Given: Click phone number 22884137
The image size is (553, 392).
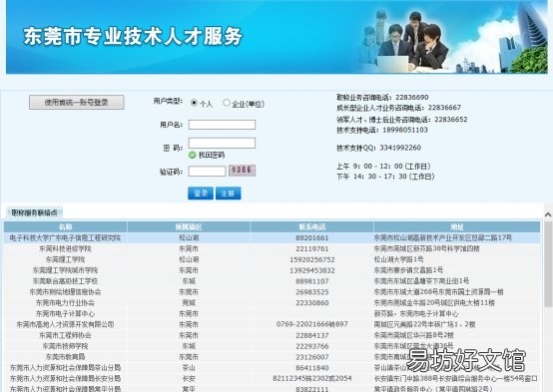Looking at the screenshot, I should (x=312, y=335).
